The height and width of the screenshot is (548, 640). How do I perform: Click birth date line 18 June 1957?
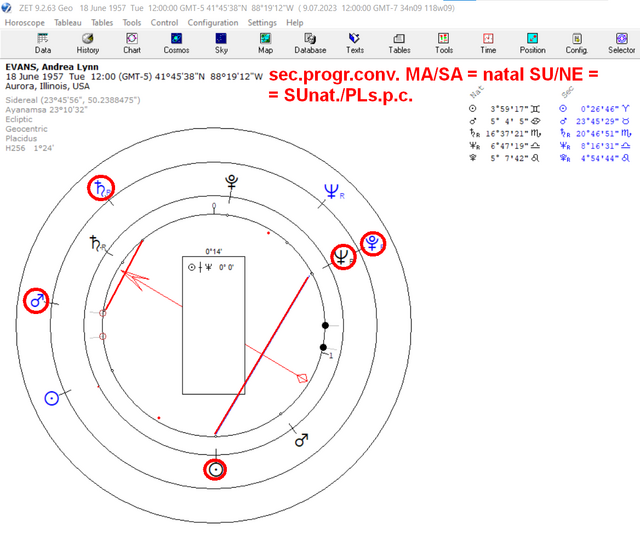click(x=134, y=77)
